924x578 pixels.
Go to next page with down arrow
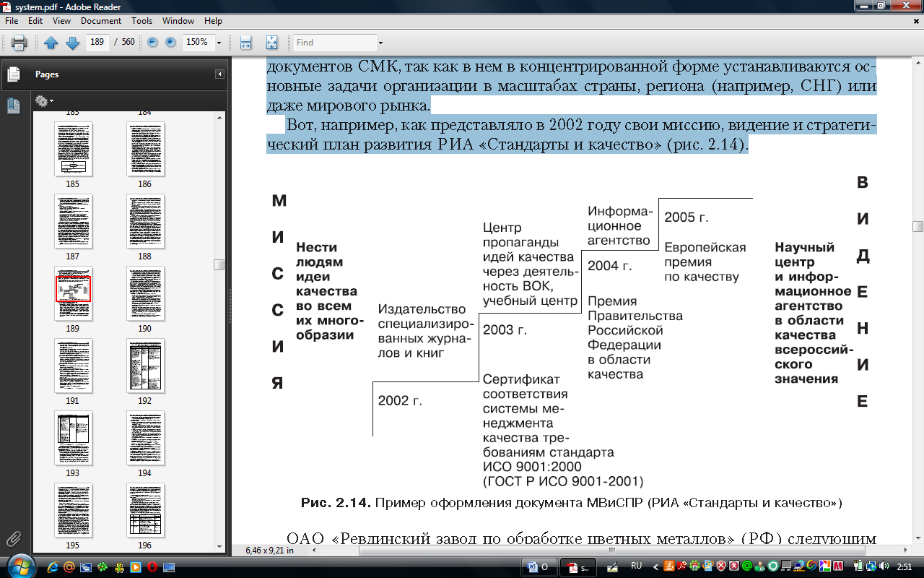point(72,43)
